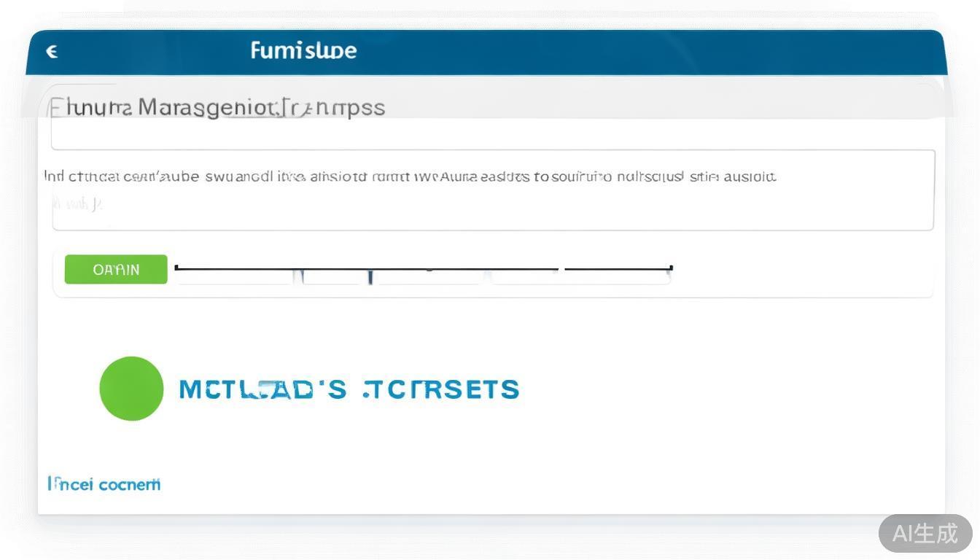Click the right end cap of the progress bar

(671, 269)
